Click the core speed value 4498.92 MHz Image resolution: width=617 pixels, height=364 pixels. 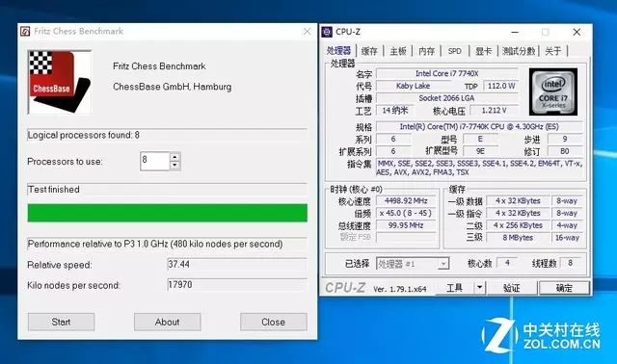click(406, 201)
